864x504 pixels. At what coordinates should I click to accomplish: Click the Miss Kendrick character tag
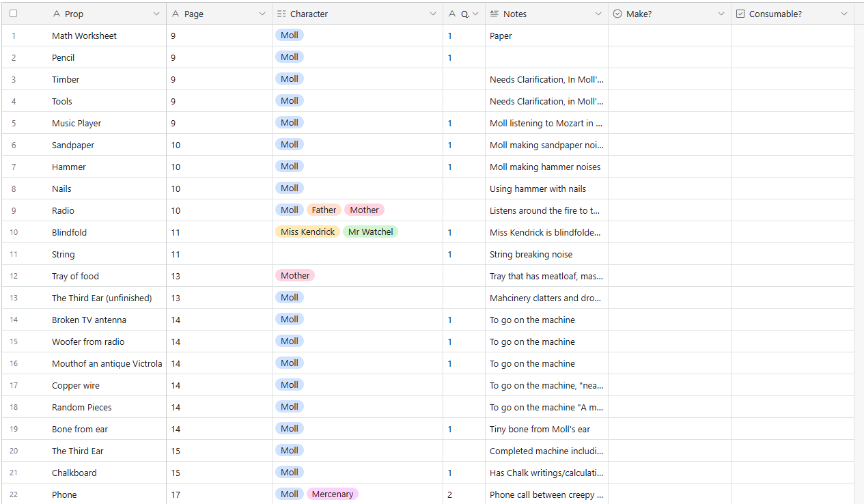point(307,232)
